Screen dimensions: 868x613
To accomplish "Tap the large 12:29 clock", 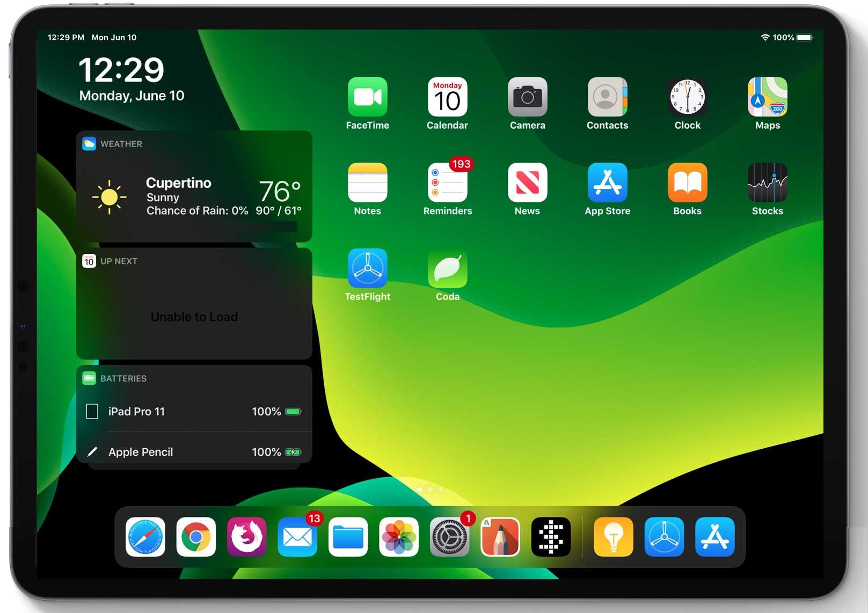I will click(x=121, y=70).
